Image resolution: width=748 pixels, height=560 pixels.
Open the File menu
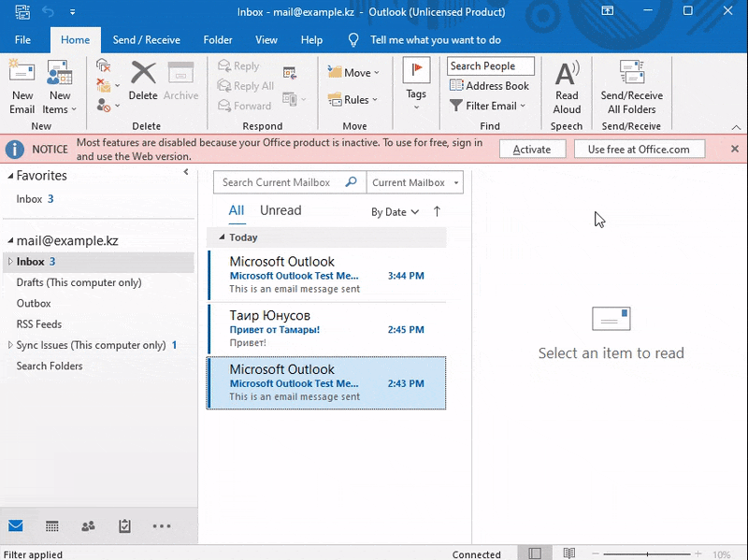click(22, 40)
